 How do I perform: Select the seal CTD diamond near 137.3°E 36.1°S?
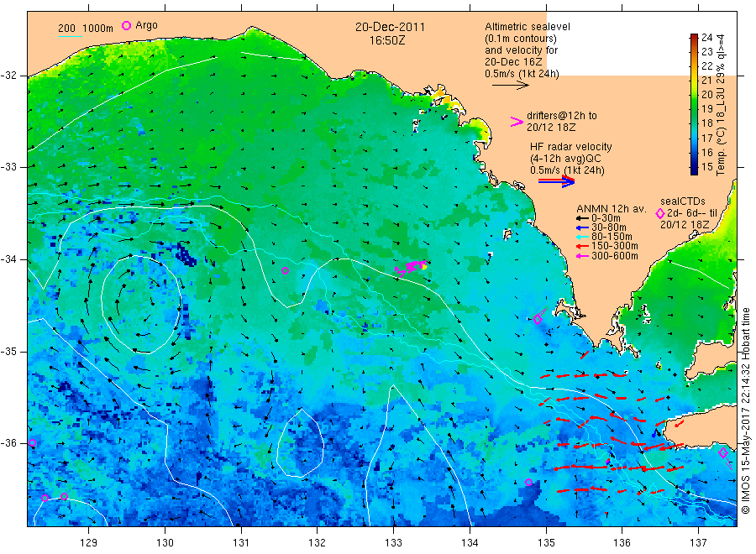pos(722,452)
